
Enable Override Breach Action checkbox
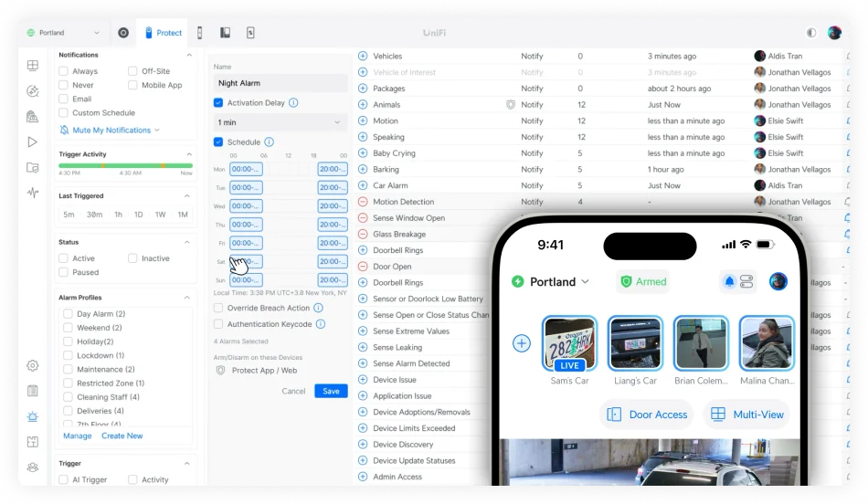pyautogui.click(x=218, y=309)
